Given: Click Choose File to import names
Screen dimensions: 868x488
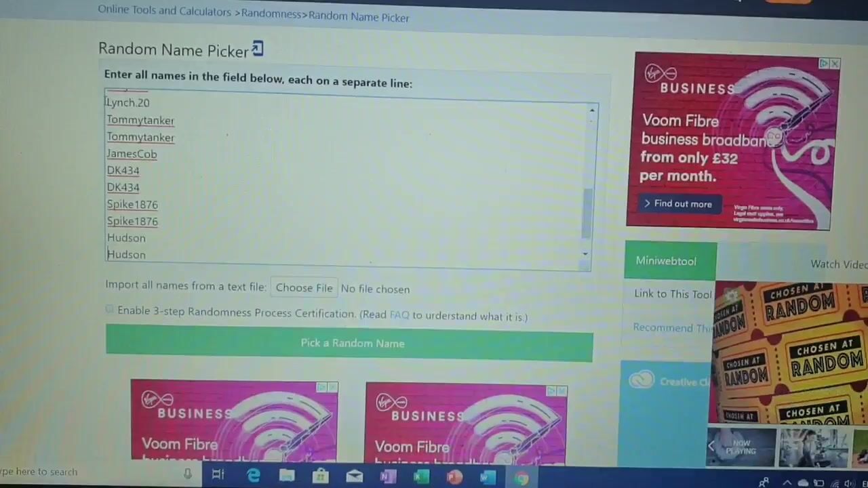Looking at the screenshot, I should (304, 288).
